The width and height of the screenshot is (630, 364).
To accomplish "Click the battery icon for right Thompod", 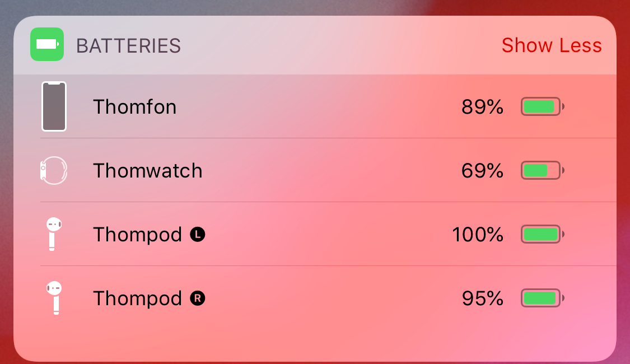I will click(542, 298).
